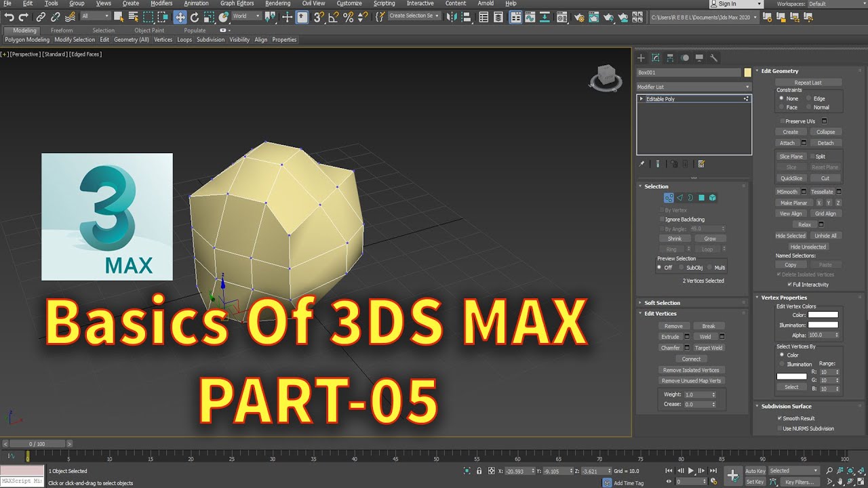Open the Modifier List dropdown
868x488 pixels.
pos(694,87)
